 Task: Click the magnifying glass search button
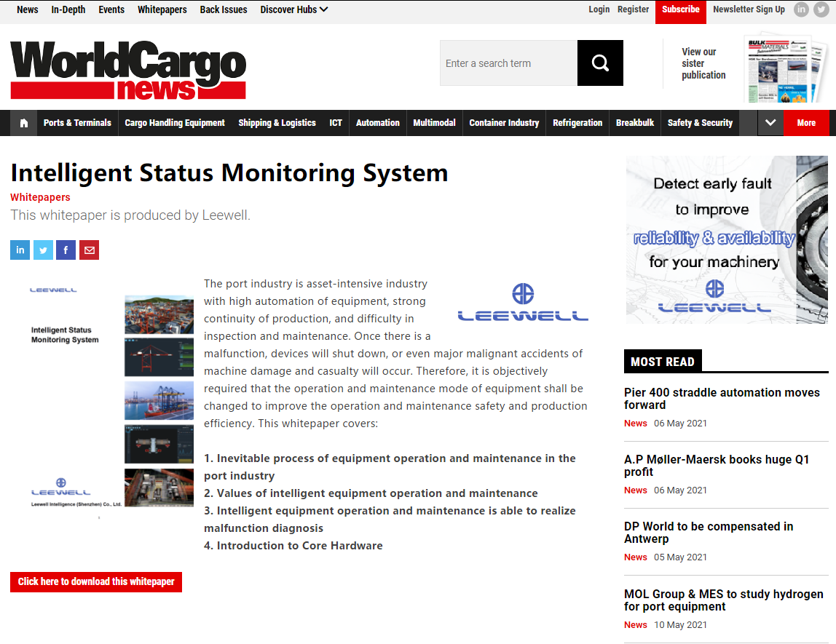click(x=600, y=63)
